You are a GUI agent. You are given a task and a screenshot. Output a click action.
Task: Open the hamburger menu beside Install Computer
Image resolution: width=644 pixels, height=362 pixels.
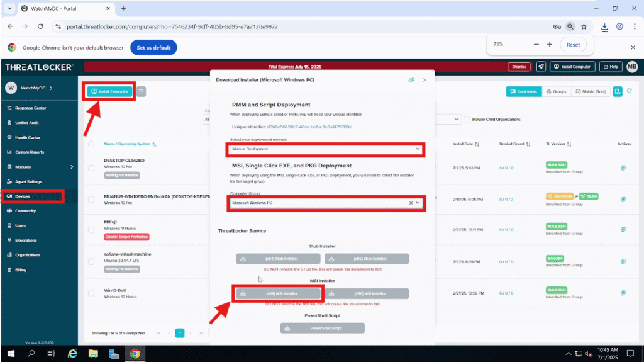pos(141,91)
